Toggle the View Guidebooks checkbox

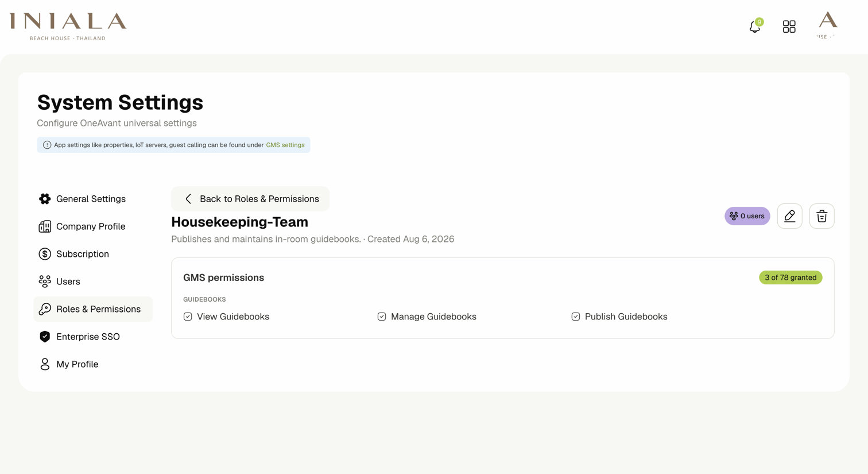[x=188, y=317]
